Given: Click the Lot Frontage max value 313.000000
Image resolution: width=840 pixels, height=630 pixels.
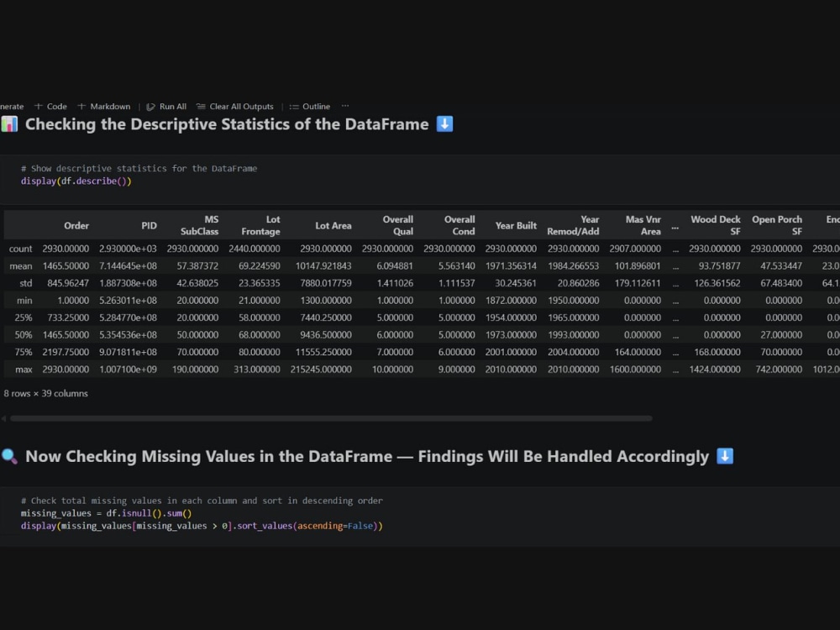Looking at the screenshot, I should coord(256,369).
